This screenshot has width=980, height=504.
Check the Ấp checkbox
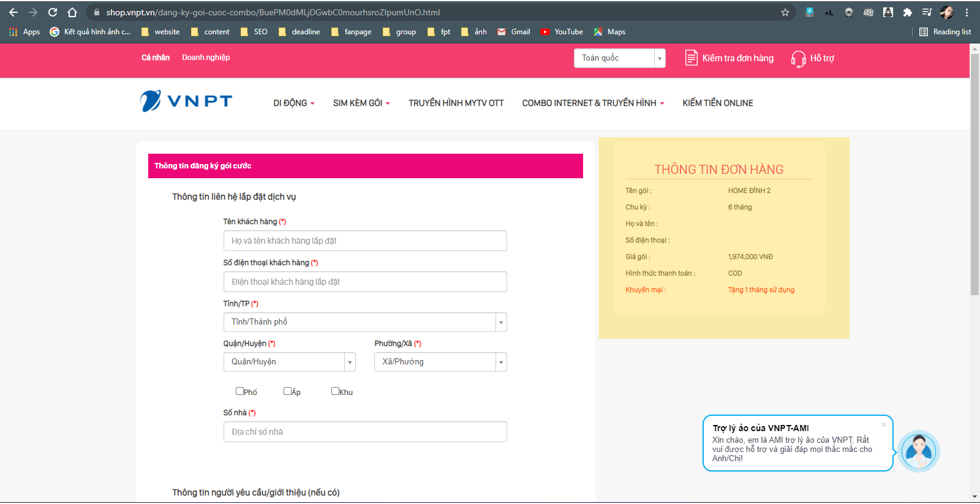tap(287, 391)
